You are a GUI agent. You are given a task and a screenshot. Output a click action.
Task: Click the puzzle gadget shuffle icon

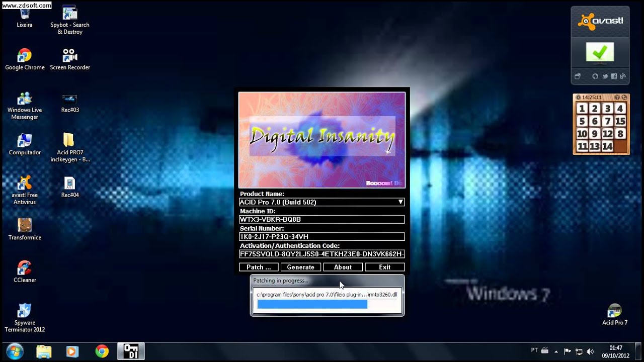pyautogui.click(x=624, y=97)
